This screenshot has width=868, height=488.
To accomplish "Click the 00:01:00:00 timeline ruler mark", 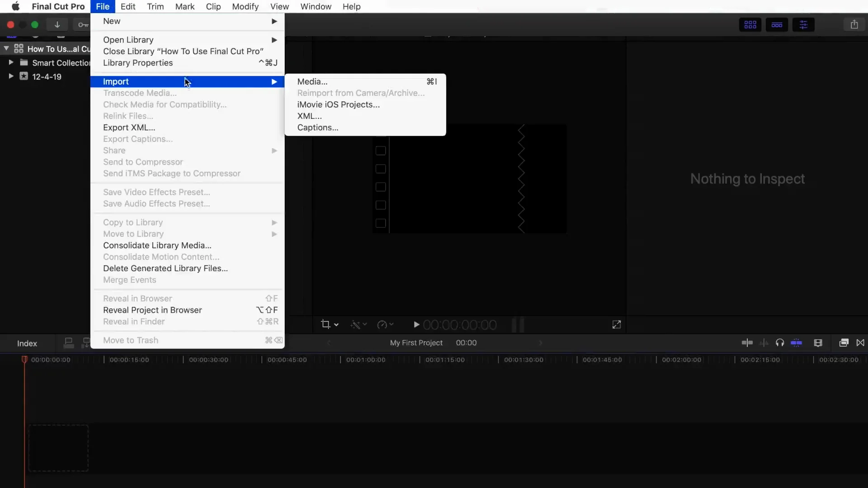I will pos(365,360).
